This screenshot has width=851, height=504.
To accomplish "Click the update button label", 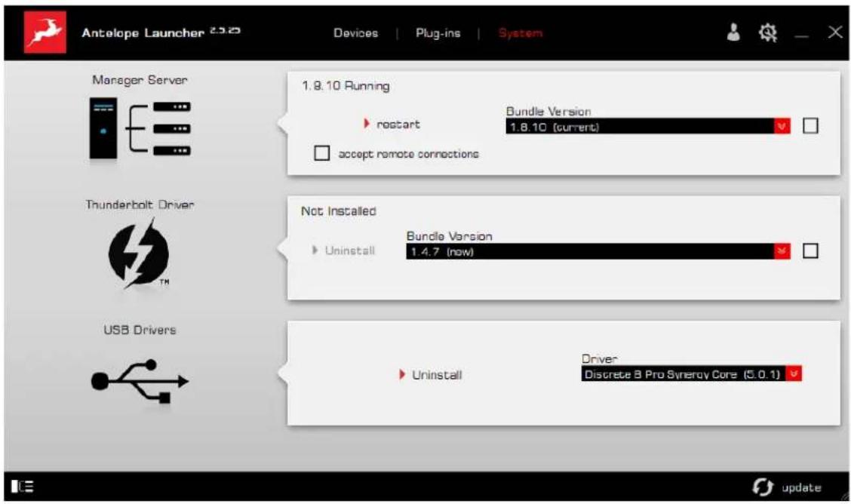I will coord(801,487).
